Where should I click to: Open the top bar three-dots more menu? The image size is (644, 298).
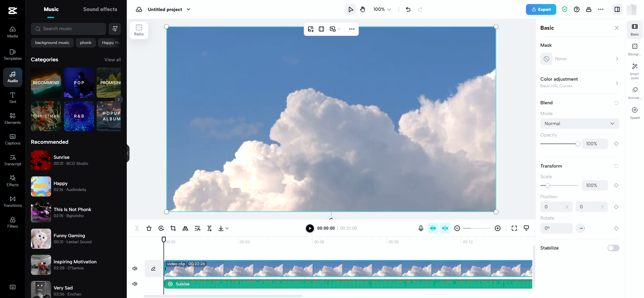(601, 10)
